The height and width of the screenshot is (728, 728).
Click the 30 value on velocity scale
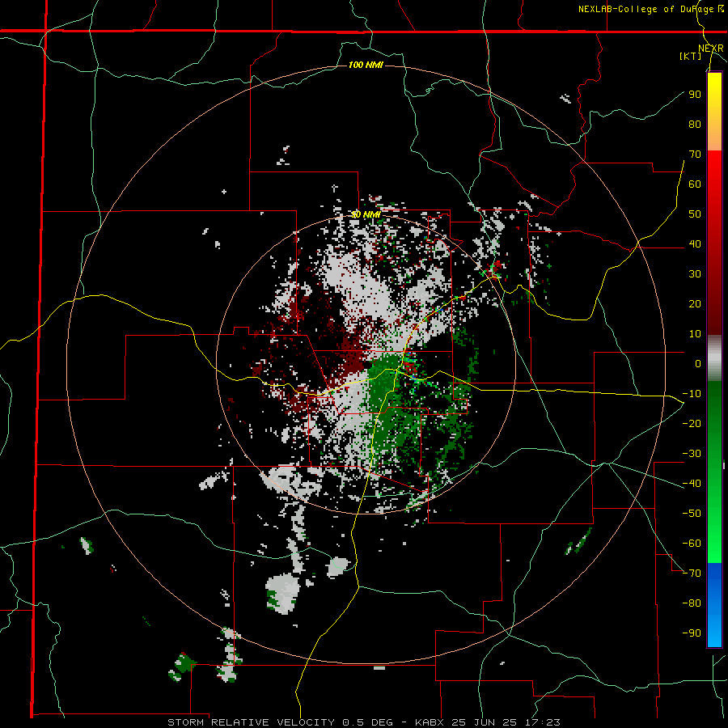pos(695,274)
